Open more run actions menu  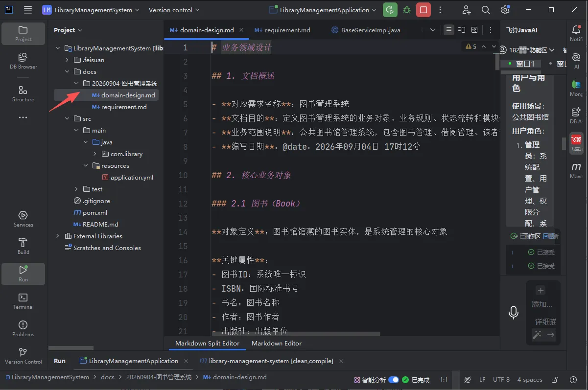click(x=440, y=10)
